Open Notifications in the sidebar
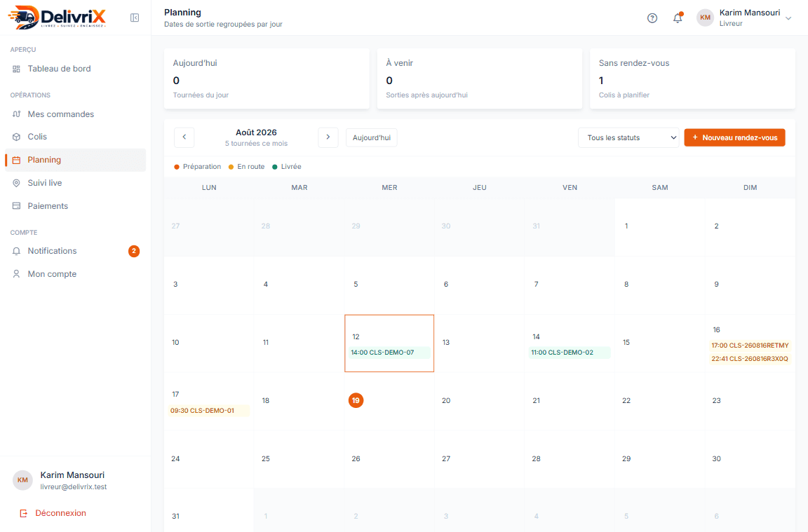 tap(75, 252)
